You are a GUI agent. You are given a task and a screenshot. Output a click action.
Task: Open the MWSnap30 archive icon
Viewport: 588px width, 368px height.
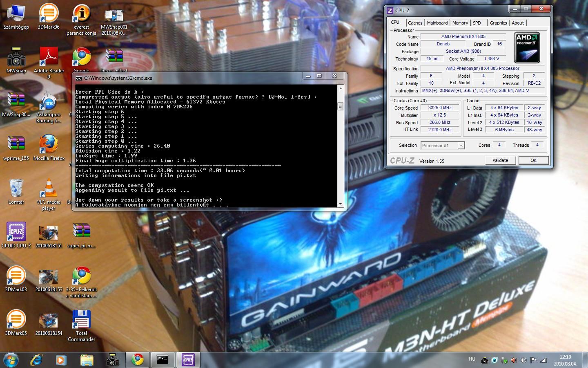click(16, 104)
